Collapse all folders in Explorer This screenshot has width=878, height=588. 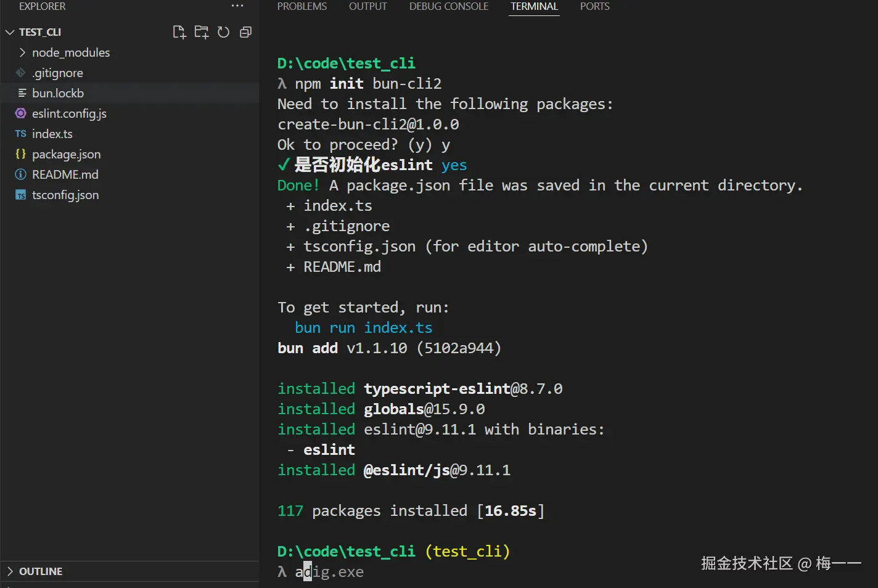(x=245, y=32)
